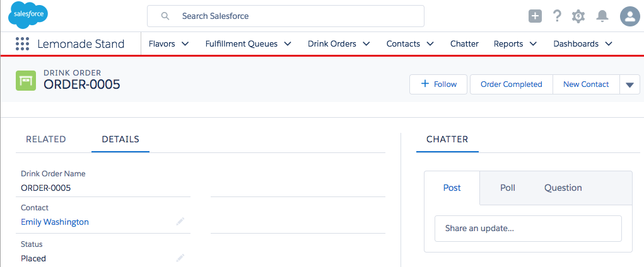Click the Salesforce cloud logo
The width and height of the screenshot is (644, 267).
tap(28, 16)
